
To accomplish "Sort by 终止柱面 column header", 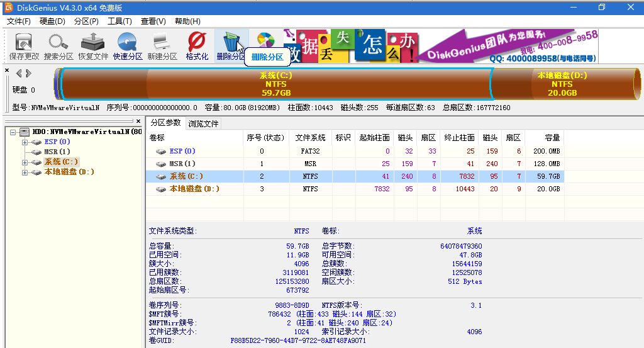I will pos(459,138).
